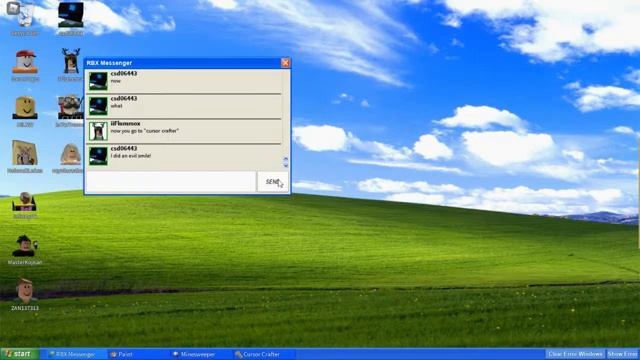Viewport: 640px width, 360px height.
Task: Click csd06443's avatar beside the "what" message
Action: (98, 106)
